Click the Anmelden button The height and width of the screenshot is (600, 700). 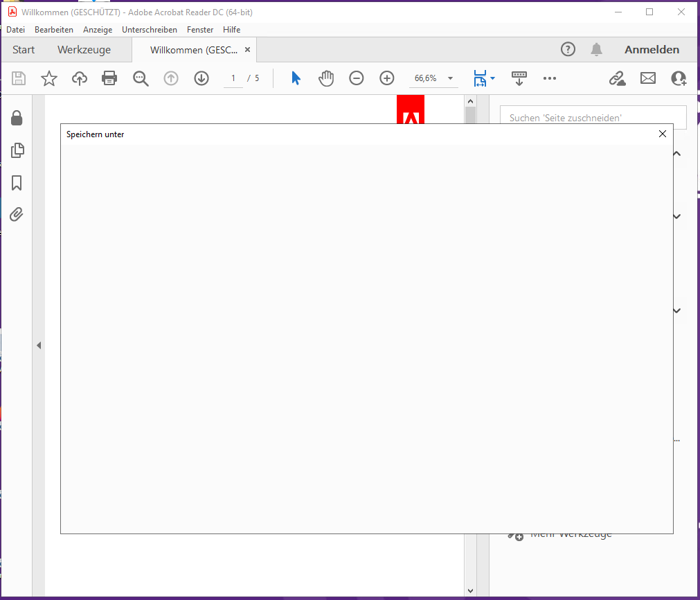pyautogui.click(x=652, y=50)
